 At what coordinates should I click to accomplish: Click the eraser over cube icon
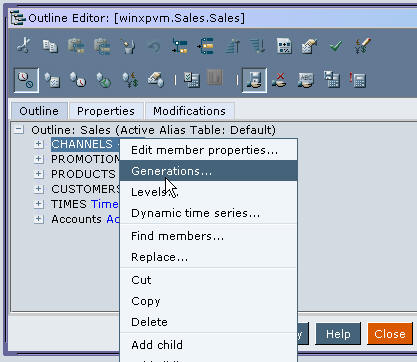tap(156, 80)
